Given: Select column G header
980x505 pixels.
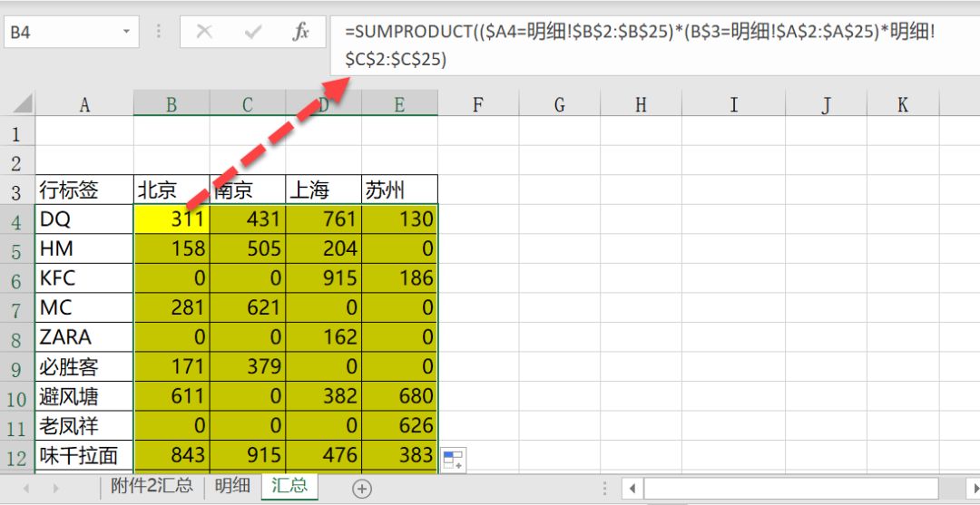Looking at the screenshot, I should (x=559, y=104).
